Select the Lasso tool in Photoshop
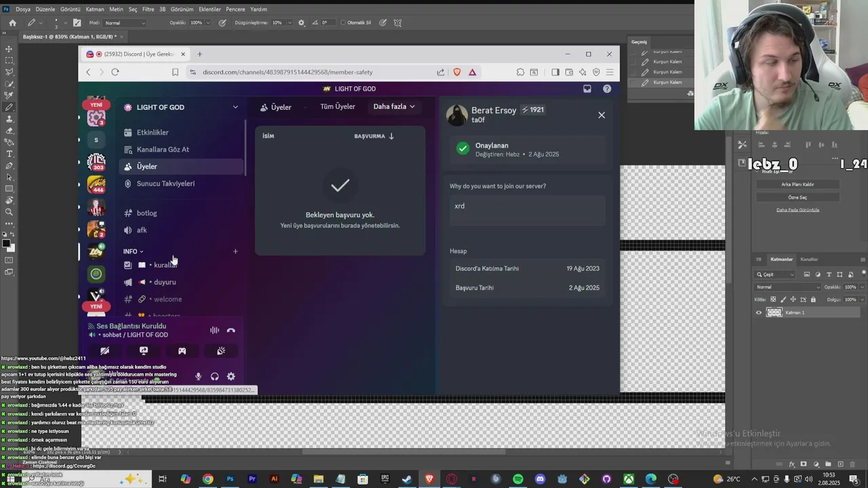 tap(9, 72)
